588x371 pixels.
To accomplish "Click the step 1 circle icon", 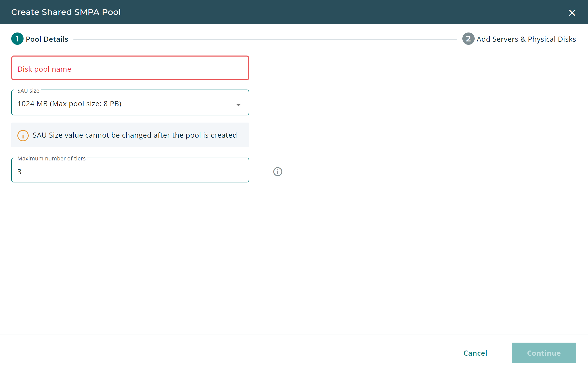I will (x=17, y=39).
